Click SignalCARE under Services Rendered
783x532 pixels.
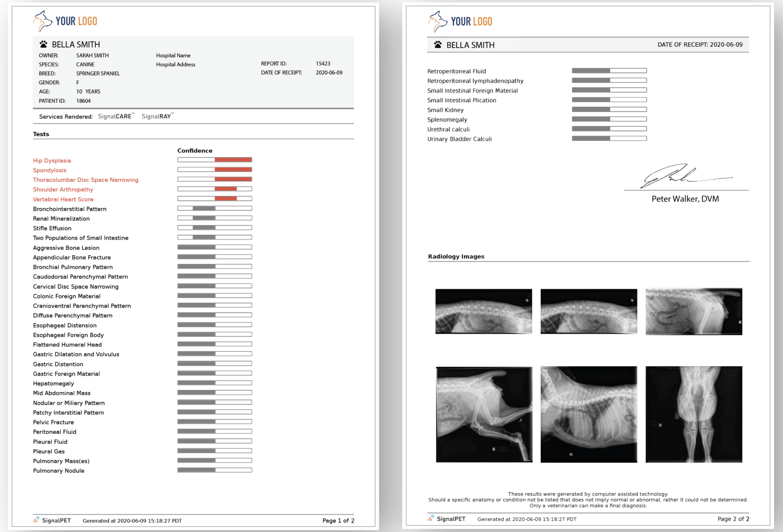pyautogui.click(x=116, y=116)
